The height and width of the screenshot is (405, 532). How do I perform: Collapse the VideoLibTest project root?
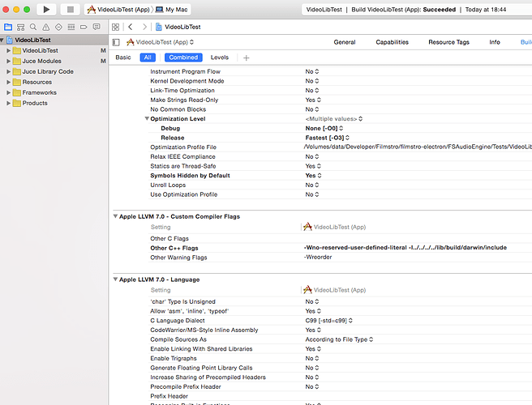2,40
